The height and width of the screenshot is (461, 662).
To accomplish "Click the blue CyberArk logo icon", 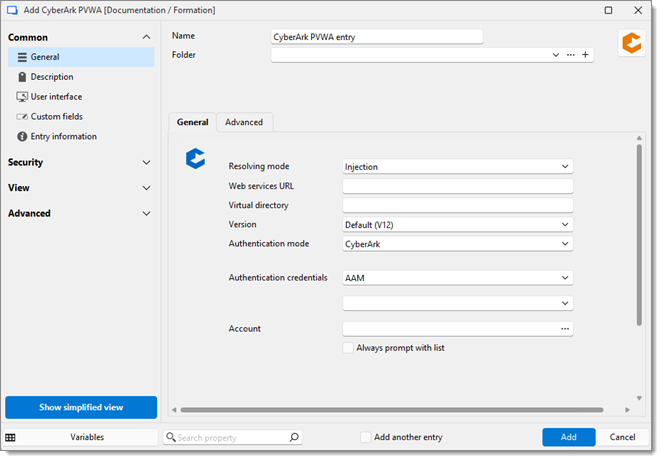I will [195, 159].
